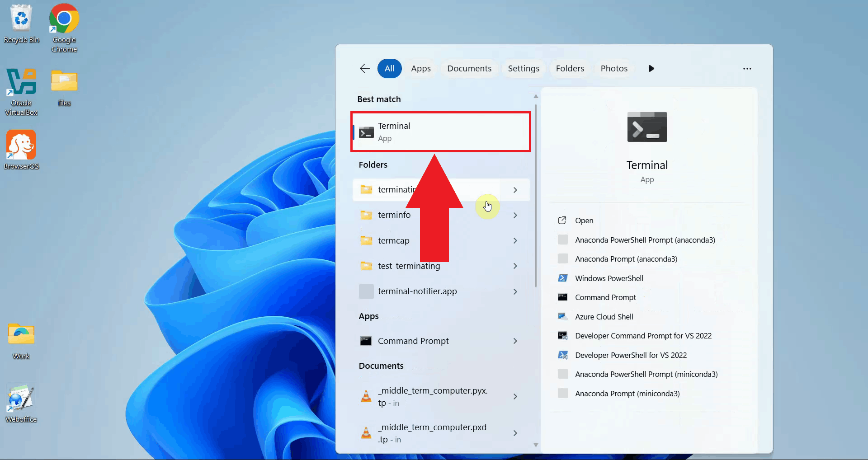Viewport: 868px width, 460px height.
Task: Open the three-dot more options menu
Action: pos(747,68)
